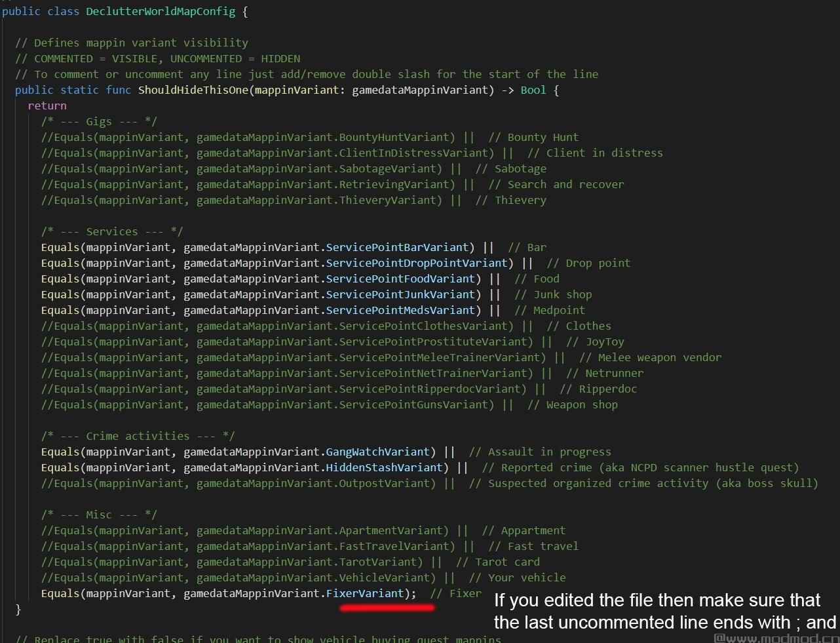
Task: Click RetrievingVariant in the code
Action: click(x=394, y=184)
